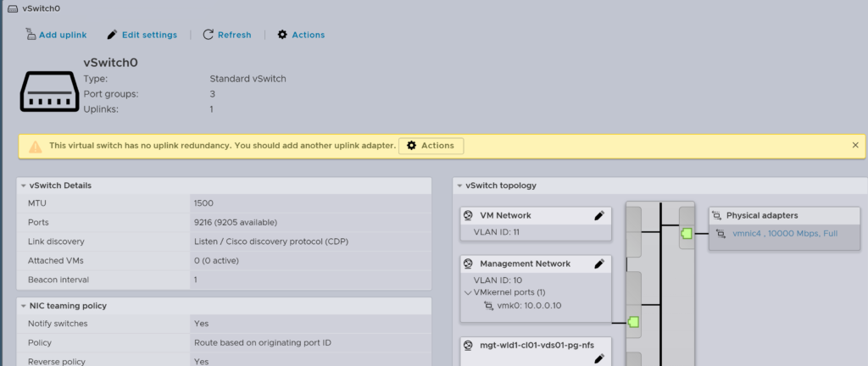This screenshot has width=868, height=366.
Task: Collapse the VMkernel ports list
Action: pyautogui.click(x=468, y=292)
